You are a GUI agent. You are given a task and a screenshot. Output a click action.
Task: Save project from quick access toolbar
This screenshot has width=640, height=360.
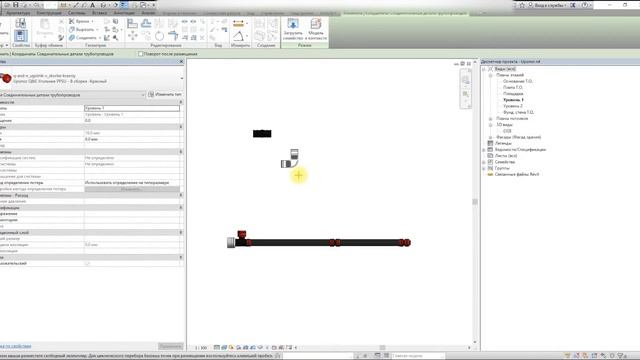[x=16, y=5]
